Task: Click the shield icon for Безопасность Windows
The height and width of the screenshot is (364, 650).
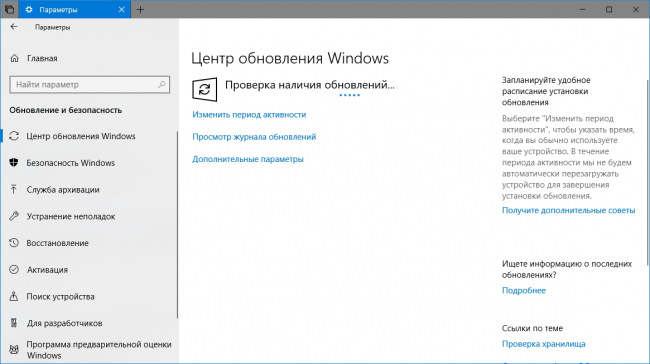Action: [x=14, y=163]
